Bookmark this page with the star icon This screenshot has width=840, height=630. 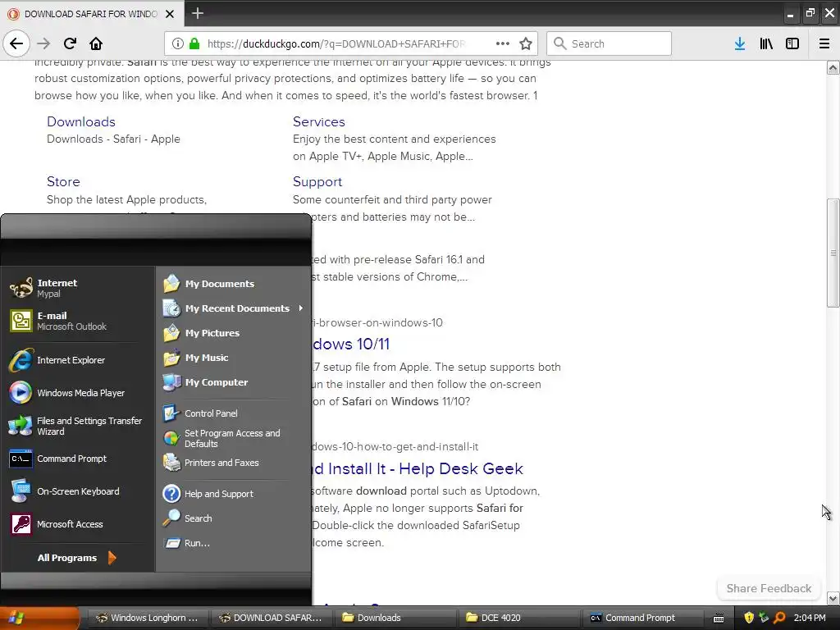pos(526,43)
